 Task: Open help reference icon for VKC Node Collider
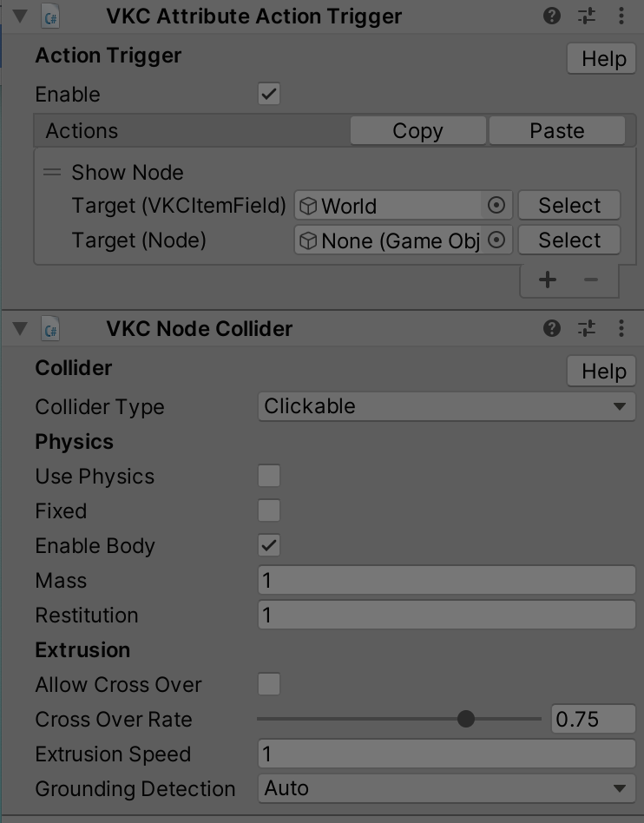[552, 328]
